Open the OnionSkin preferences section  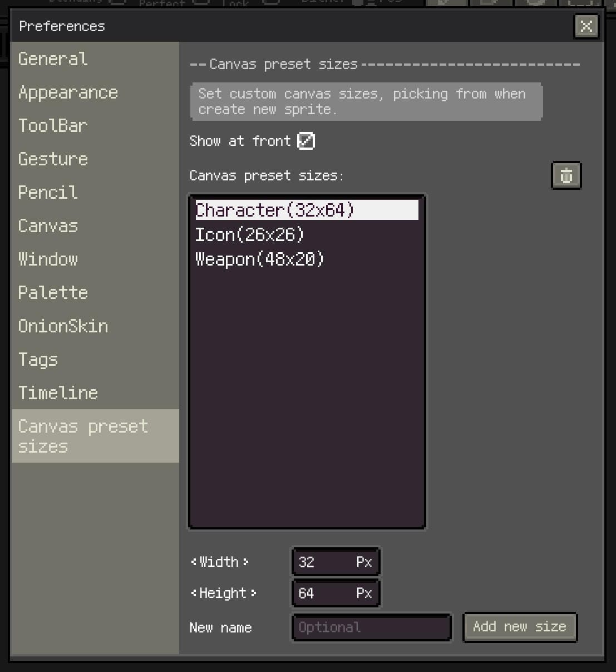coord(63,326)
